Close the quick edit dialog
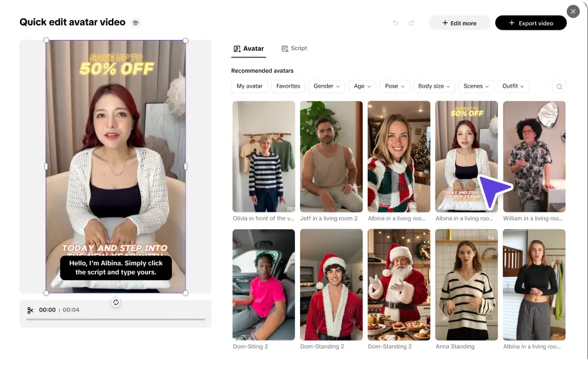 click(573, 11)
